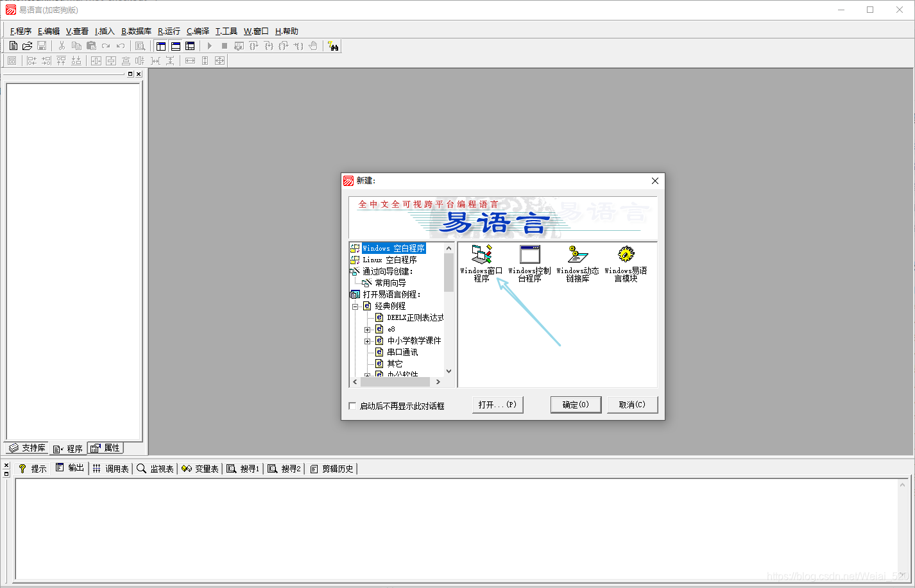Select the Linux 空白程序 tree item

click(x=389, y=260)
